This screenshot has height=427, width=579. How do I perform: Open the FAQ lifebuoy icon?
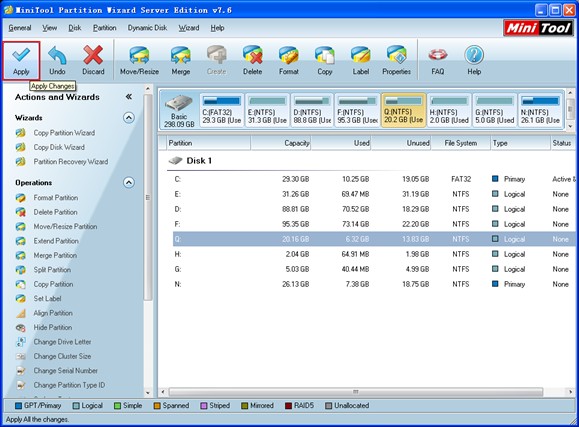point(438,61)
